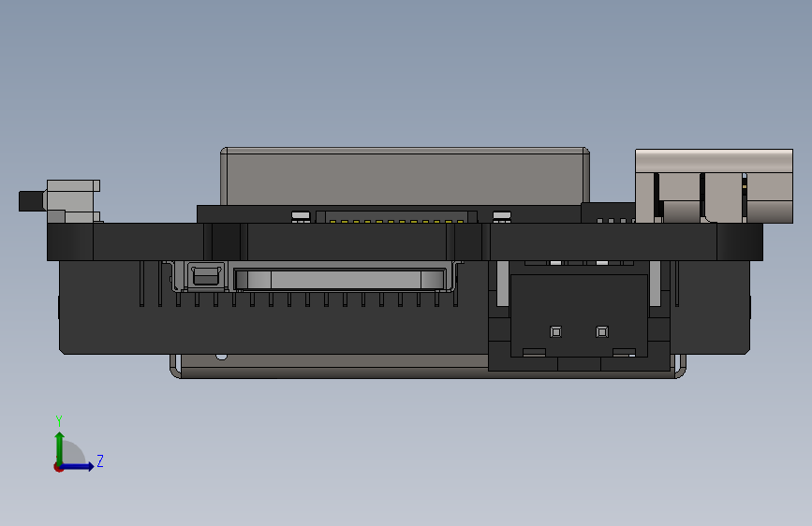812x526 pixels.
Task: Click the Y label of coordinate triad
Action: click(x=59, y=421)
